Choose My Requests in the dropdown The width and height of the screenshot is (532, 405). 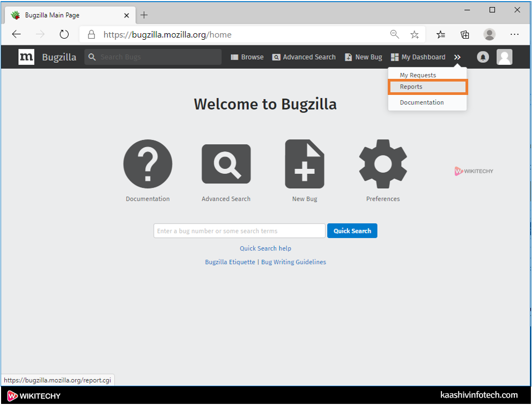tap(418, 75)
